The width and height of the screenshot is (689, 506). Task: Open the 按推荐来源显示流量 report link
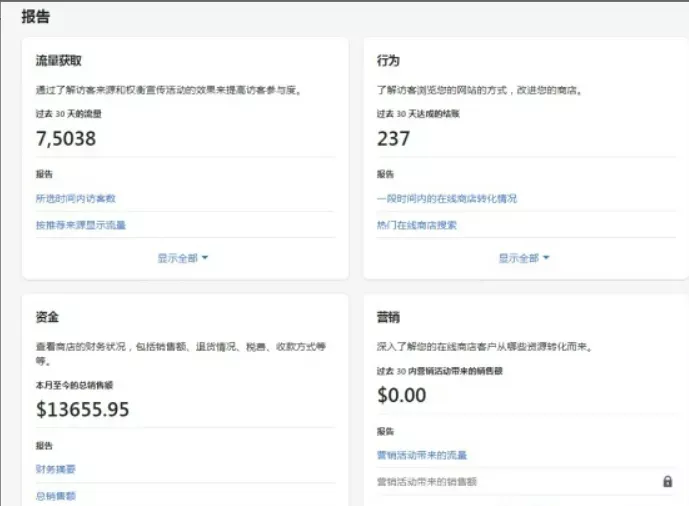tap(81, 225)
